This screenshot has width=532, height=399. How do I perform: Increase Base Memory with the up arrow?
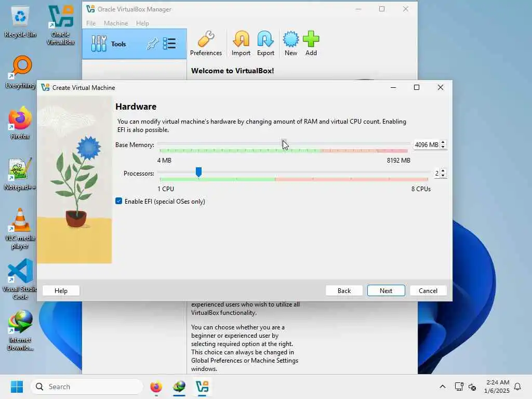pyautogui.click(x=443, y=142)
